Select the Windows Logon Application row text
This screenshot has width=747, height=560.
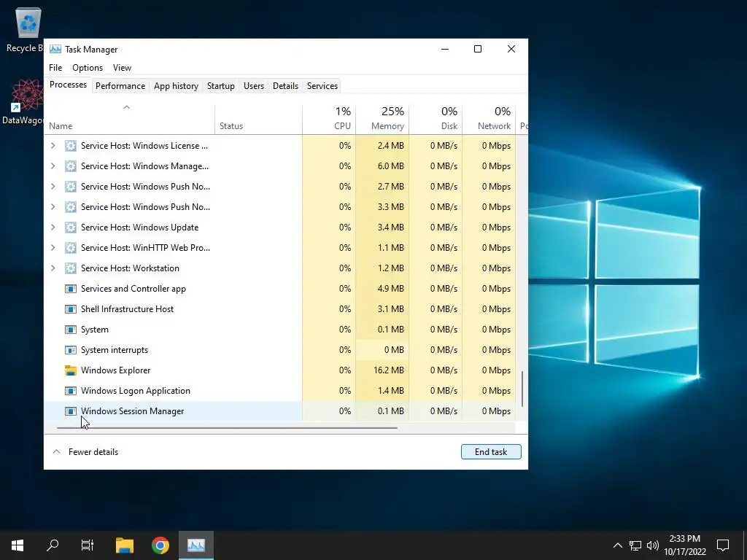(x=135, y=391)
